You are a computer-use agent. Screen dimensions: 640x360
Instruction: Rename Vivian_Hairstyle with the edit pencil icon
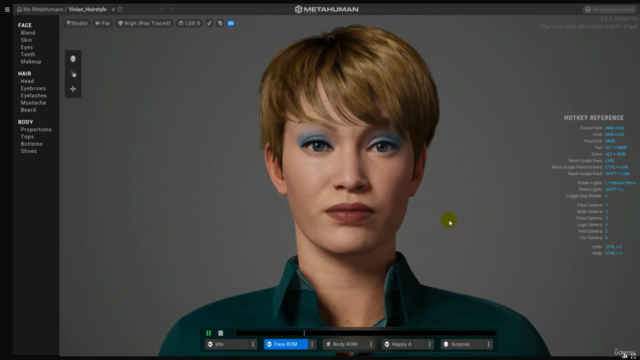click(x=113, y=9)
